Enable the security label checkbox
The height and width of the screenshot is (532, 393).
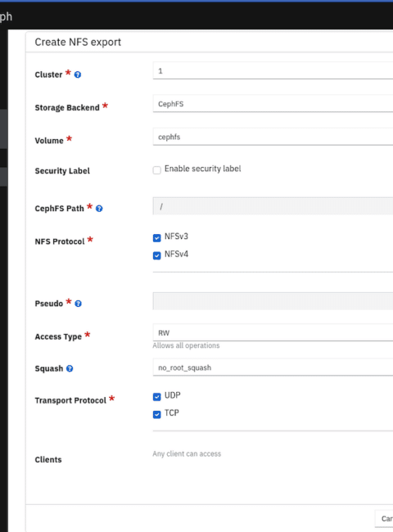[x=157, y=170]
